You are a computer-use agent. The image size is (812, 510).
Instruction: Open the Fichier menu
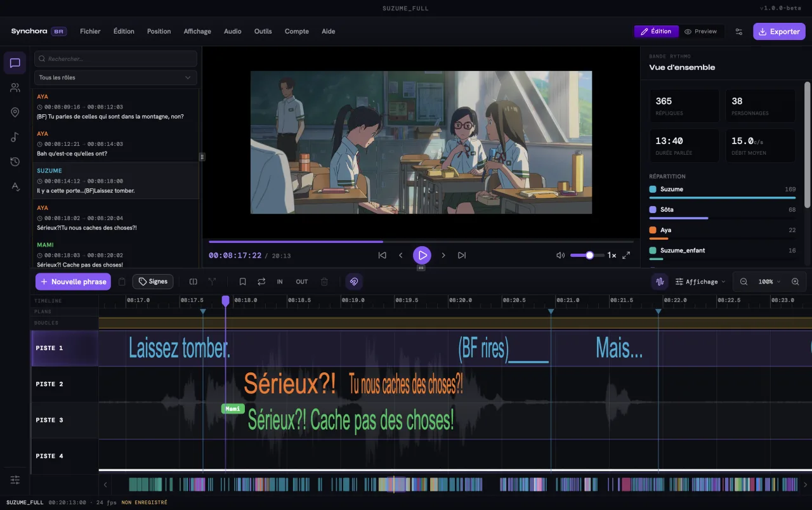click(x=90, y=32)
